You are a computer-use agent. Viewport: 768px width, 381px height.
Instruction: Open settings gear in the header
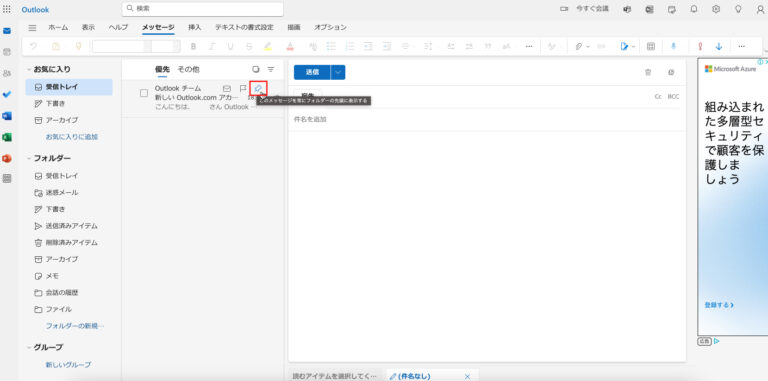pos(716,9)
